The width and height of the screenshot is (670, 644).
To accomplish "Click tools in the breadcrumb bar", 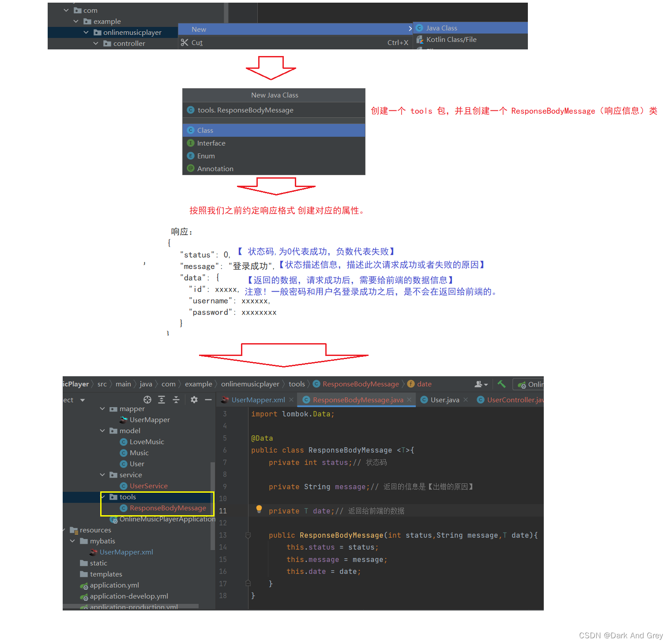I will (297, 384).
